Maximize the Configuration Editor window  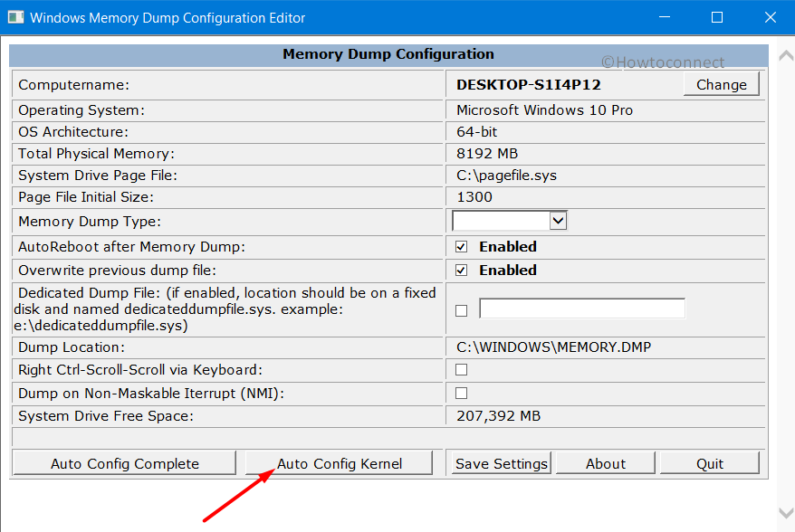[717, 17]
